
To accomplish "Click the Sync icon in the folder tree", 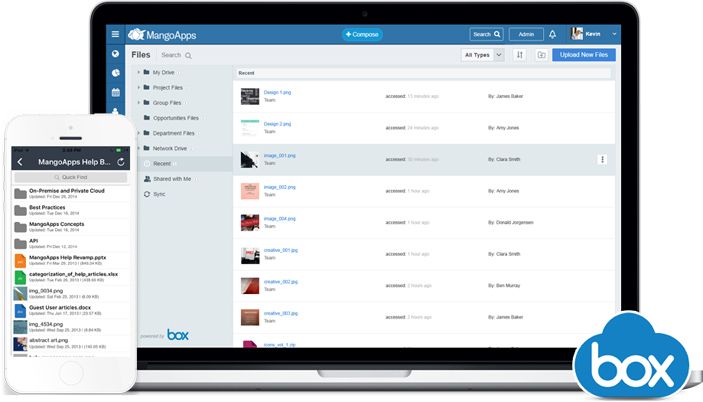I will [147, 194].
